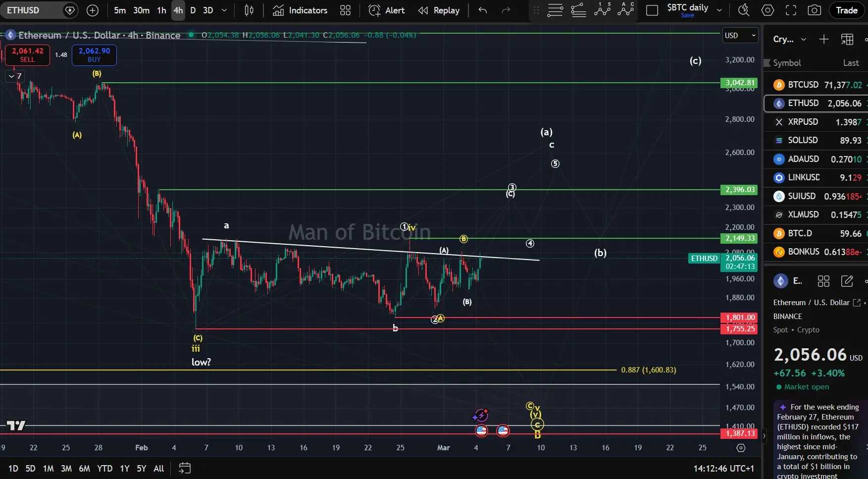Open the candlestick chart type menu
Screen dimensions: 868x479
coord(249,10)
